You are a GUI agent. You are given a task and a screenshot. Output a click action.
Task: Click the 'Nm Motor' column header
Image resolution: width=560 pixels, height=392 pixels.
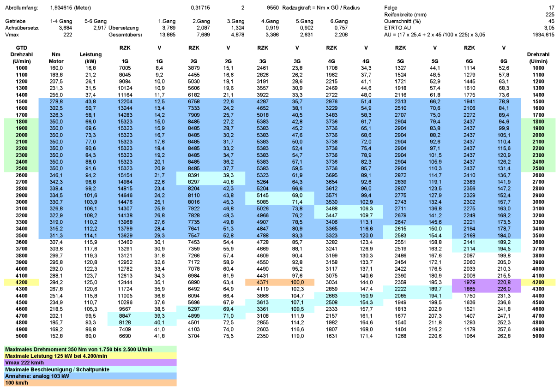tap(56, 57)
